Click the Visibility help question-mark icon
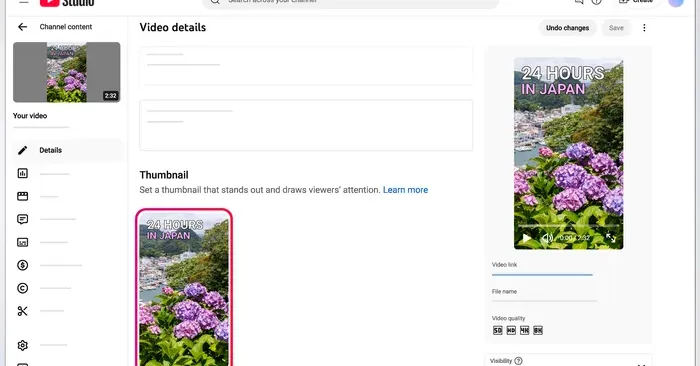700x366 pixels. [518, 361]
